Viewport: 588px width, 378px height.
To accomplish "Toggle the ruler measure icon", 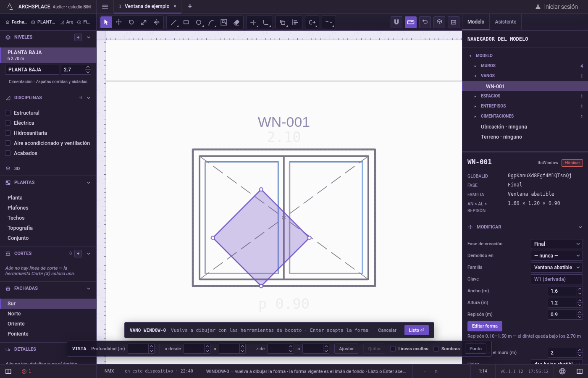I will pos(411,22).
